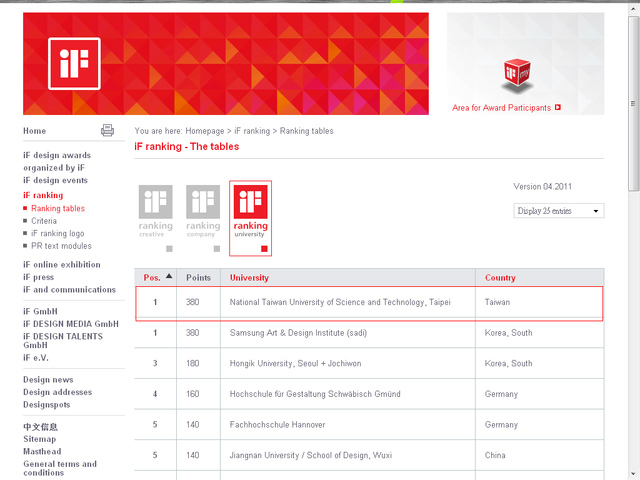Viewport: 640px width, 480px height.
Task: Click the arrow icon after Area for Award Participants
Action: (558, 107)
